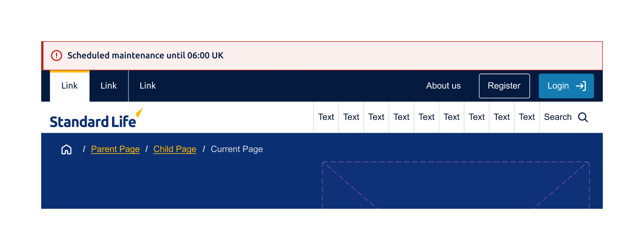Screen dimensions: 644x250
Task: Click the Login button label
Action: click(558, 86)
